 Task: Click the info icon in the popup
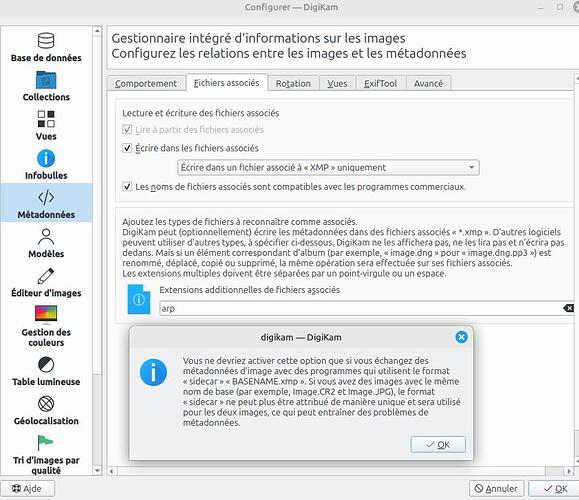[153, 372]
